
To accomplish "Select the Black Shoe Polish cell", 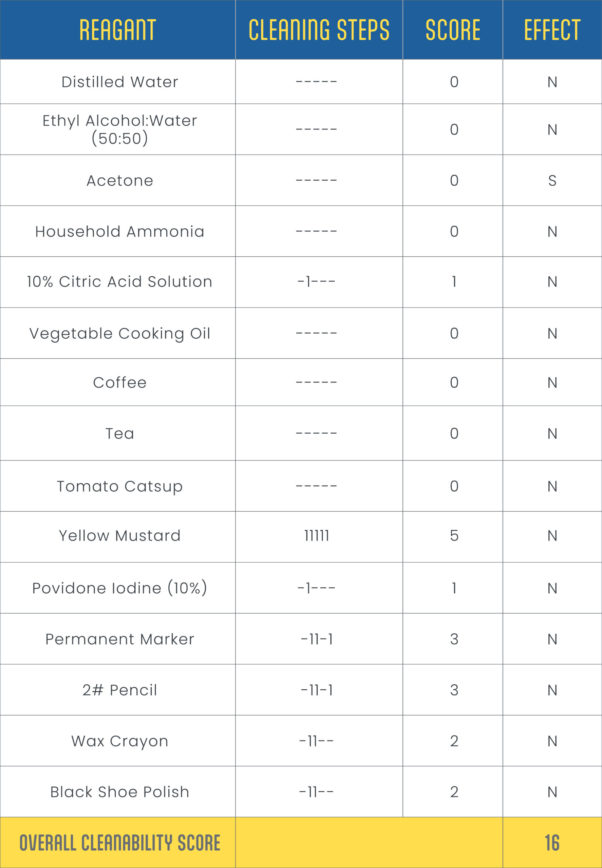I will coord(119,792).
